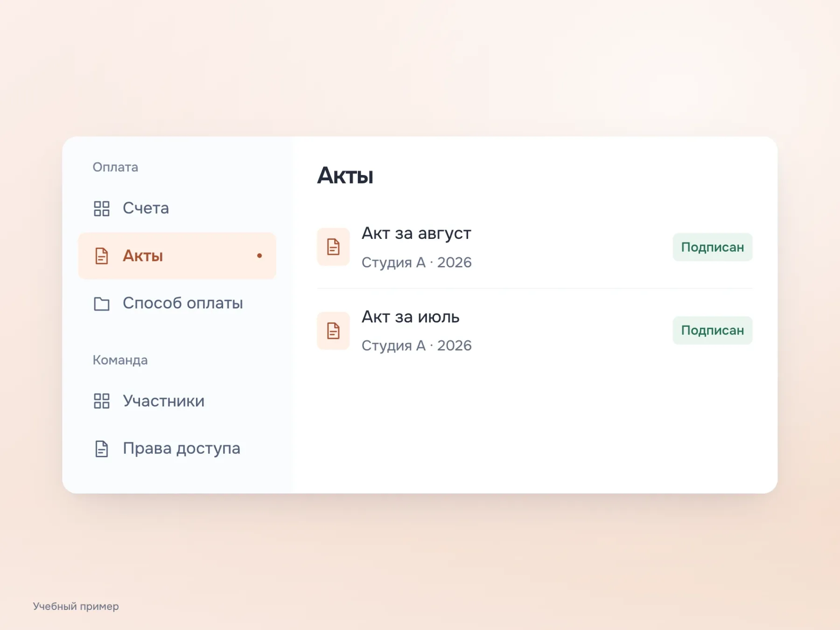Click the dot indicator on the Акты item
Image resolution: width=840 pixels, height=630 pixels.
[x=259, y=256]
